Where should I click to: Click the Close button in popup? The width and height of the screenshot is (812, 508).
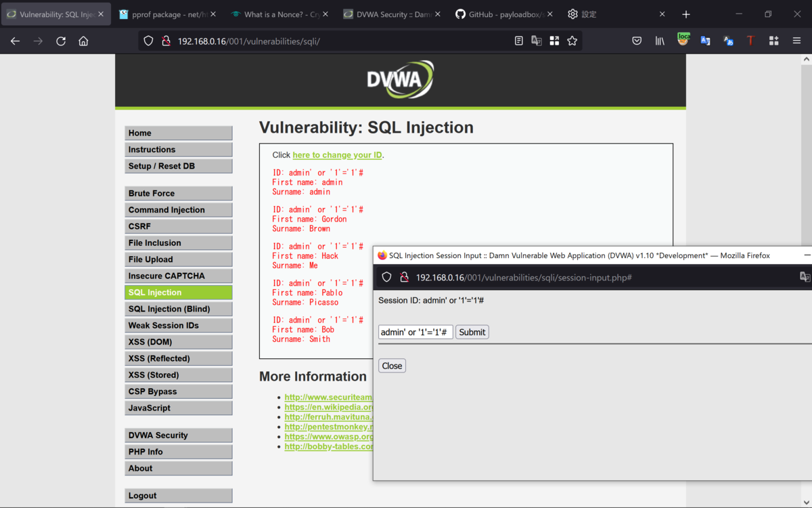[x=392, y=366]
